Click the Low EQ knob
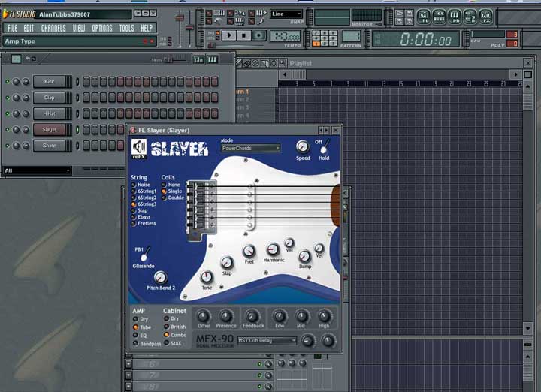 tap(279, 316)
